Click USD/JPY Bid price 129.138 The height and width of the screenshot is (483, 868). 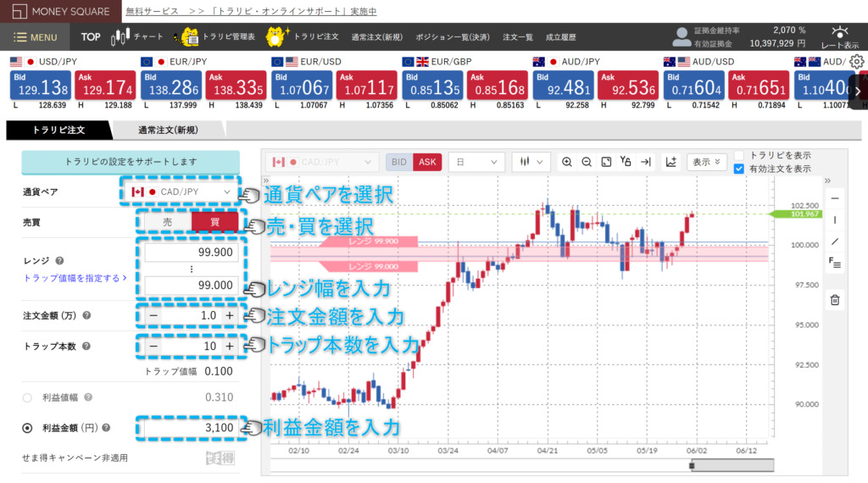(42, 86)
